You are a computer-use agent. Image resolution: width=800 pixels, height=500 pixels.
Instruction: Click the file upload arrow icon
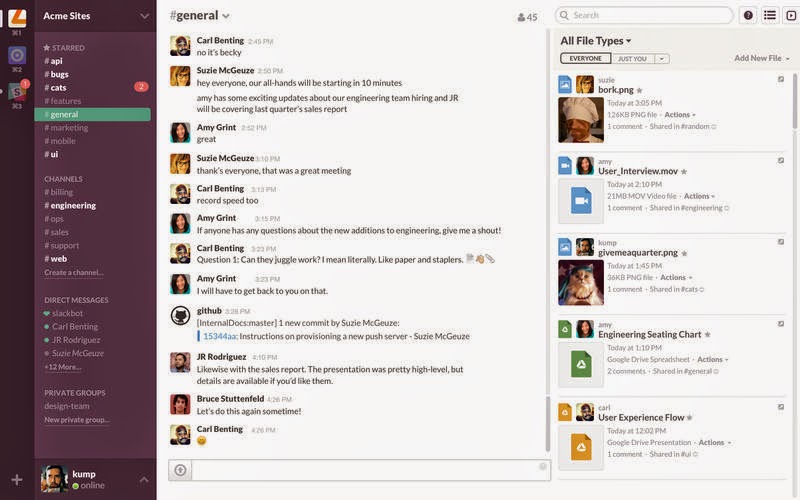pyautogui.click(x=180, y=470)
